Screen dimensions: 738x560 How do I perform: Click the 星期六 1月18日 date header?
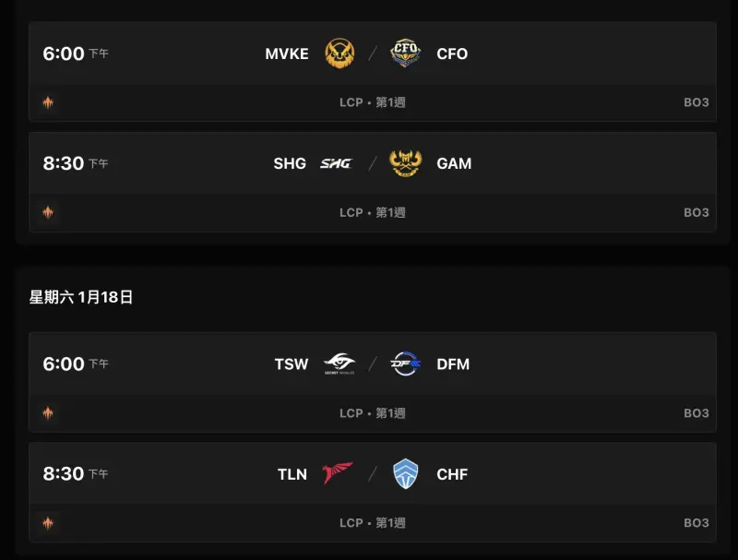click(x=81, y=297)
